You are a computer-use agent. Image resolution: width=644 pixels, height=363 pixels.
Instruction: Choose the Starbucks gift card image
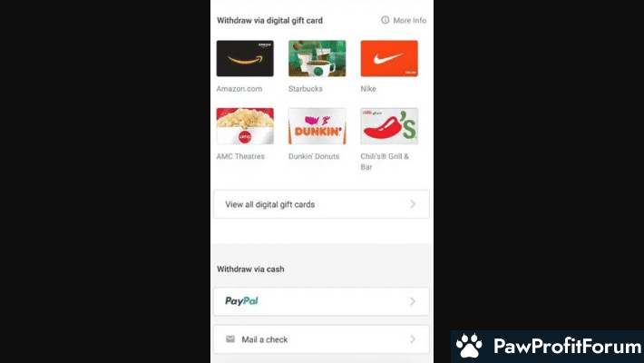pos(317,58)
